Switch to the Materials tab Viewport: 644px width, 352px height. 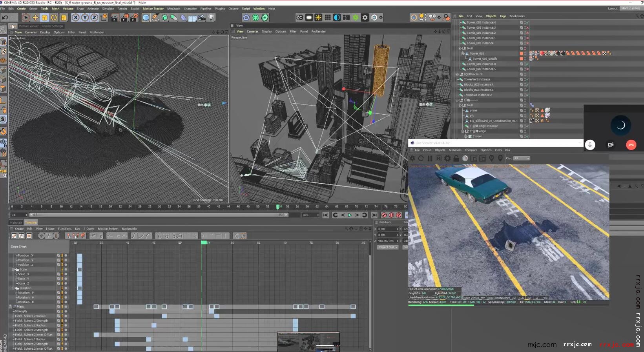pyautogui.click(x=16, y=223)
